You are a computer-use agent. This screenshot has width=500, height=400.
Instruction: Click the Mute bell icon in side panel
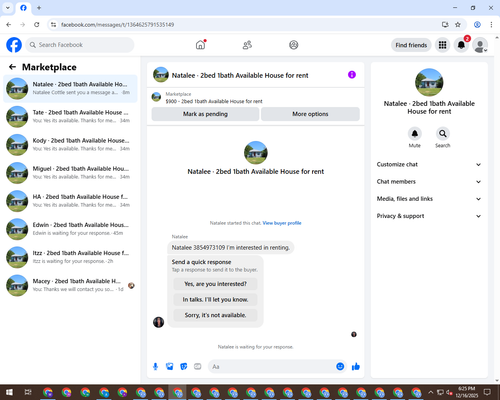[x=415, y=134]
